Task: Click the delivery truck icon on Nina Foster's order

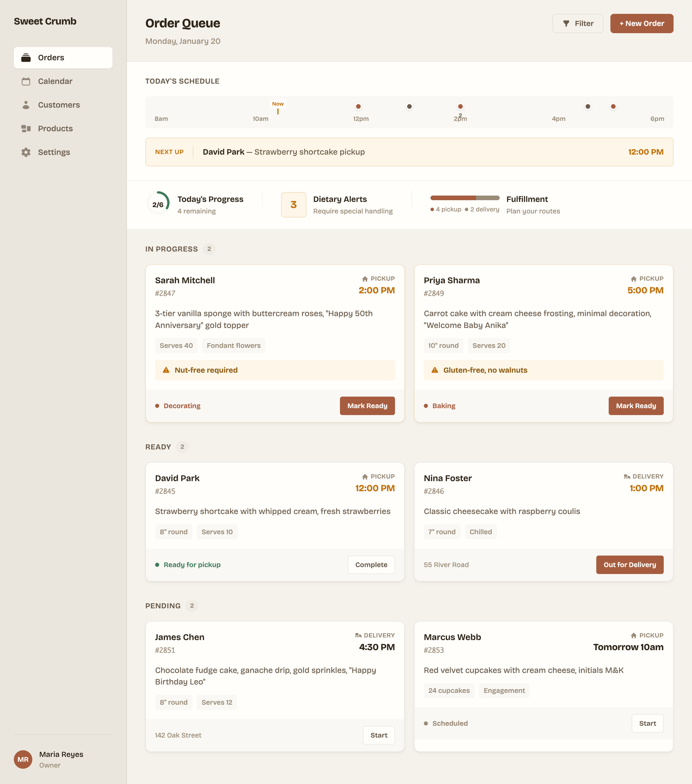Action: pyautogui.click(x=627, y=477)
